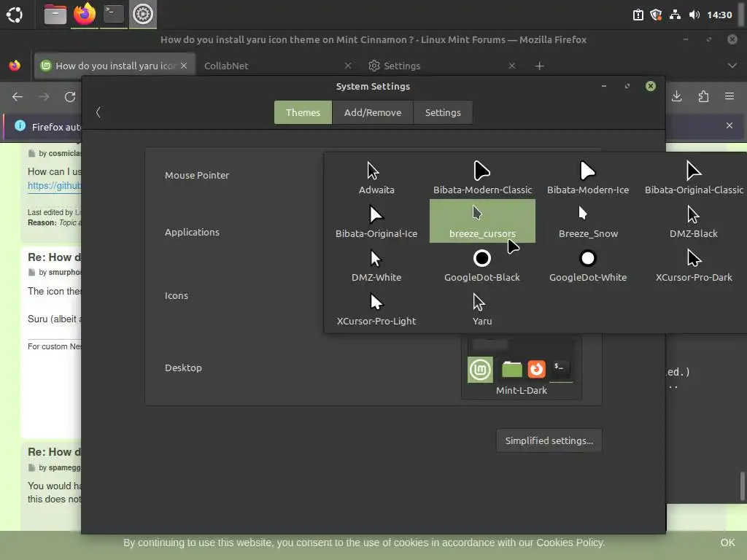Open the Settings tab in System Settings
The width and height of the screenshot is (747, 560).
click(x=443, y=112)
